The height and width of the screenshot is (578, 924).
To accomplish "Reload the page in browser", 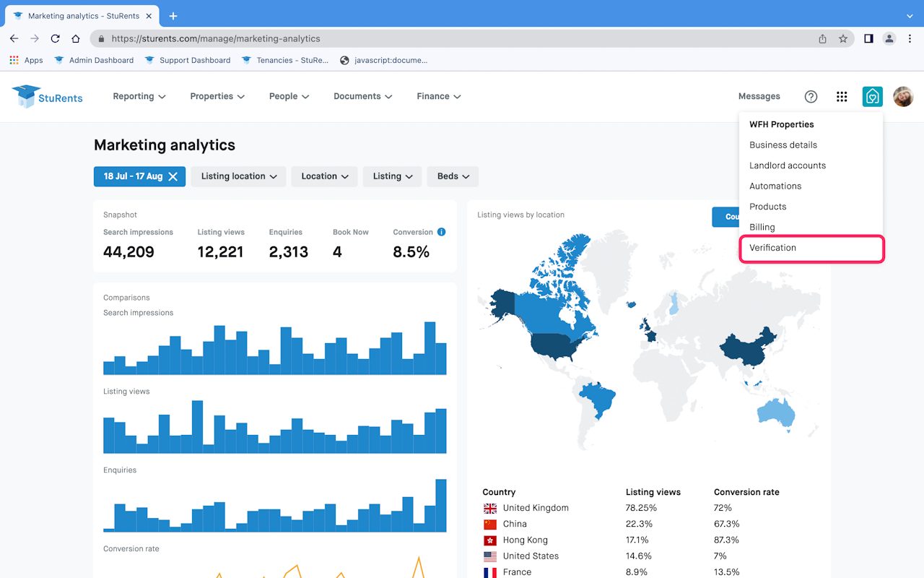I will coord(55,39).
